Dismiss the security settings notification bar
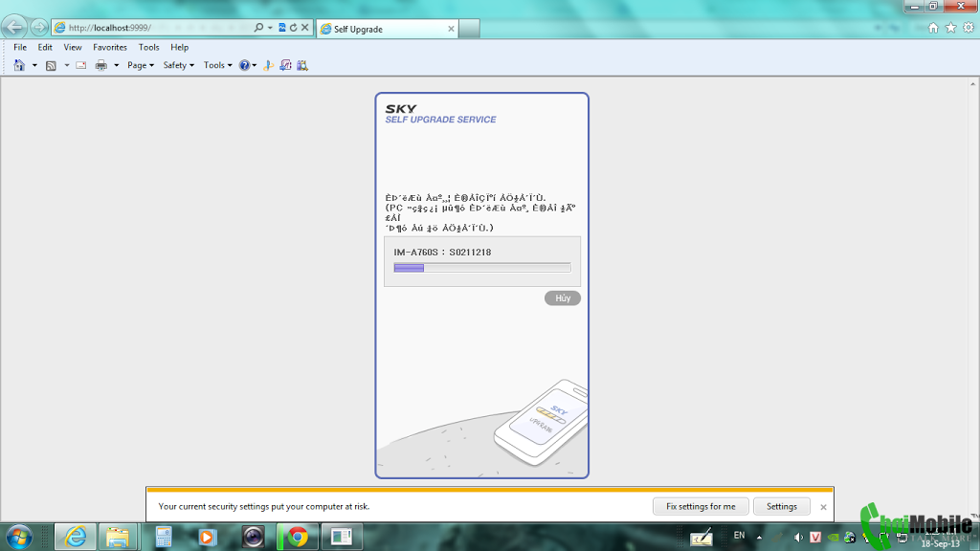 click(x=823, y=507)
